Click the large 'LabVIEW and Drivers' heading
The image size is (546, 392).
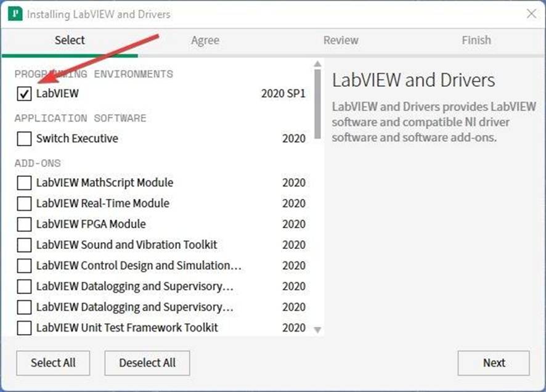click(x=414, y=80)
